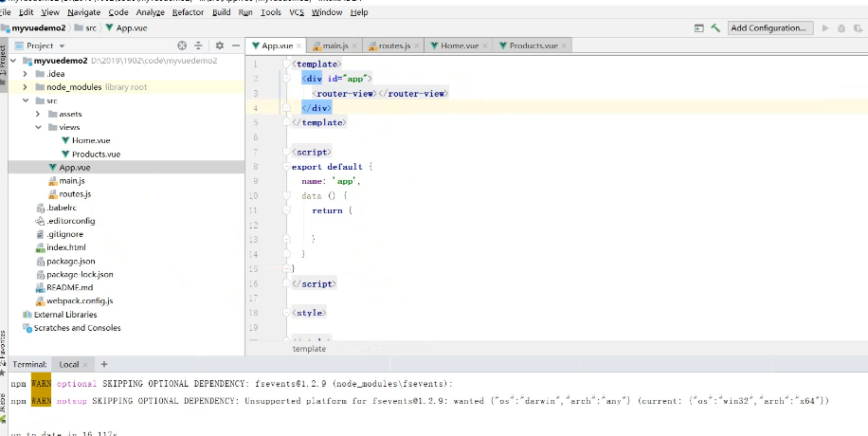This screenshot has height=436, width=868.
Task: Fold the script block at line 7
Action: point(286,152)
